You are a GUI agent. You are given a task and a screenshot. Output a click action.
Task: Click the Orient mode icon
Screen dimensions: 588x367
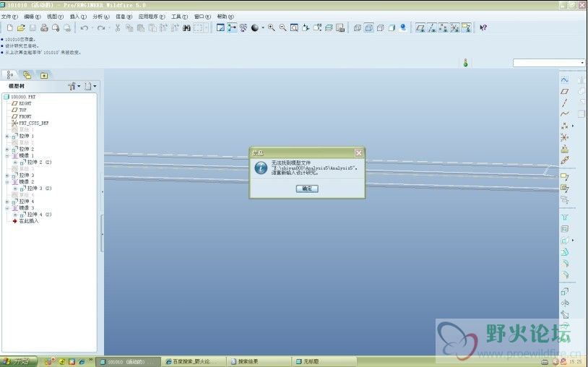click(243, 27)
